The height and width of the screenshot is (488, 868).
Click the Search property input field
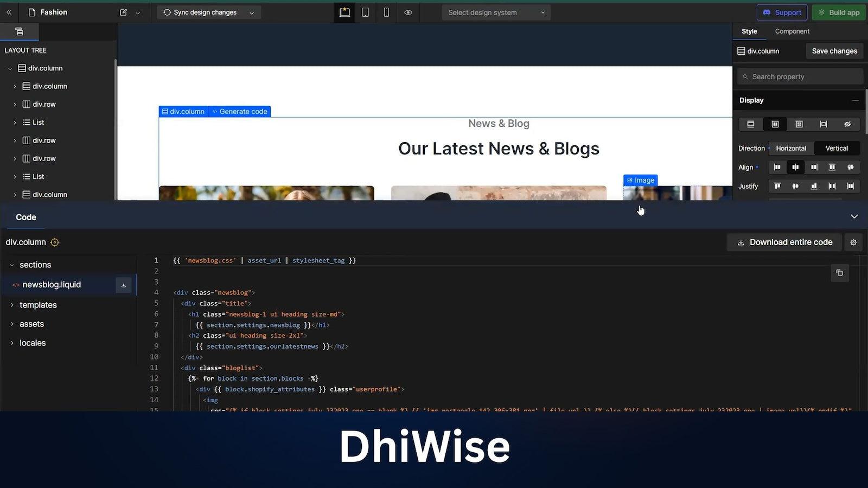[800, 76]
